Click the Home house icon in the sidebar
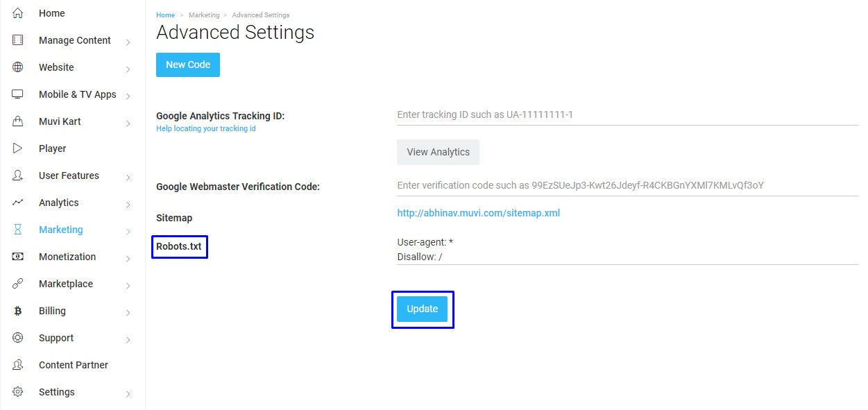 [18, 13]
